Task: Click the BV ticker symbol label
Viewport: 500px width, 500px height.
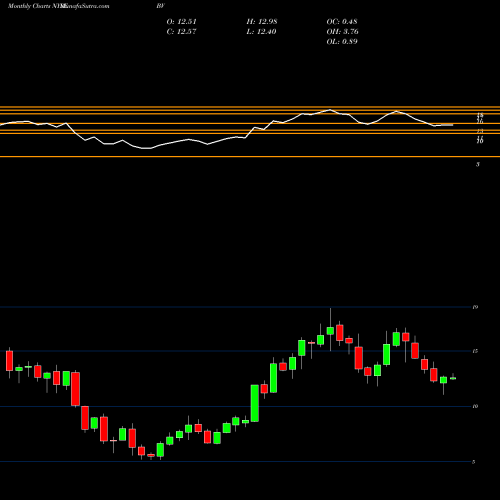Action: 161,6
